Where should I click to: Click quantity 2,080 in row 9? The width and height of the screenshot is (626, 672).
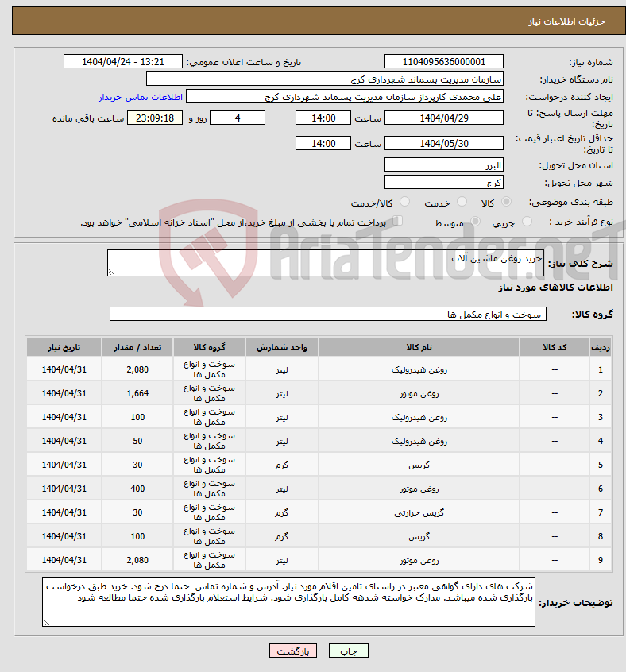coord(137,560)
